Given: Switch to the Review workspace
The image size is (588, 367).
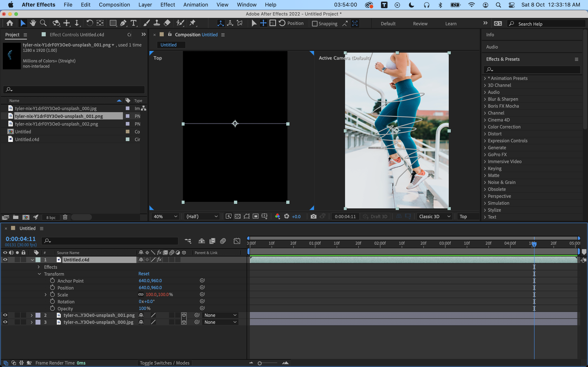Looking at the screenshot, I should pos(420,23).
